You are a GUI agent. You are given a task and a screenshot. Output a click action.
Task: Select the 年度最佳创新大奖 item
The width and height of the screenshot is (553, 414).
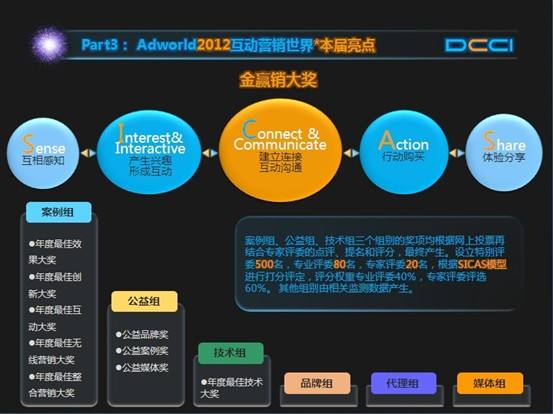[55, 285]
